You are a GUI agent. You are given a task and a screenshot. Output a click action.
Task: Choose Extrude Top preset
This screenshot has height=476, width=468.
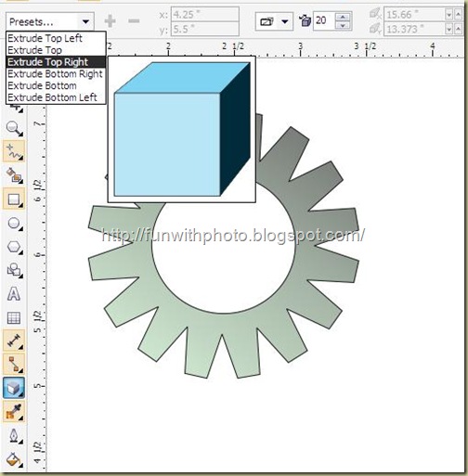(56, 50)
